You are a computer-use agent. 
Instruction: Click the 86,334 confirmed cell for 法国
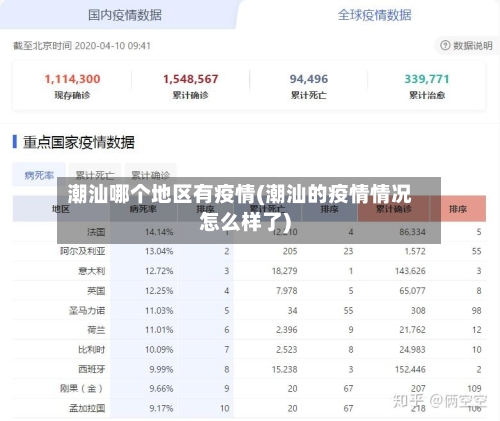(x=412, y=232)
